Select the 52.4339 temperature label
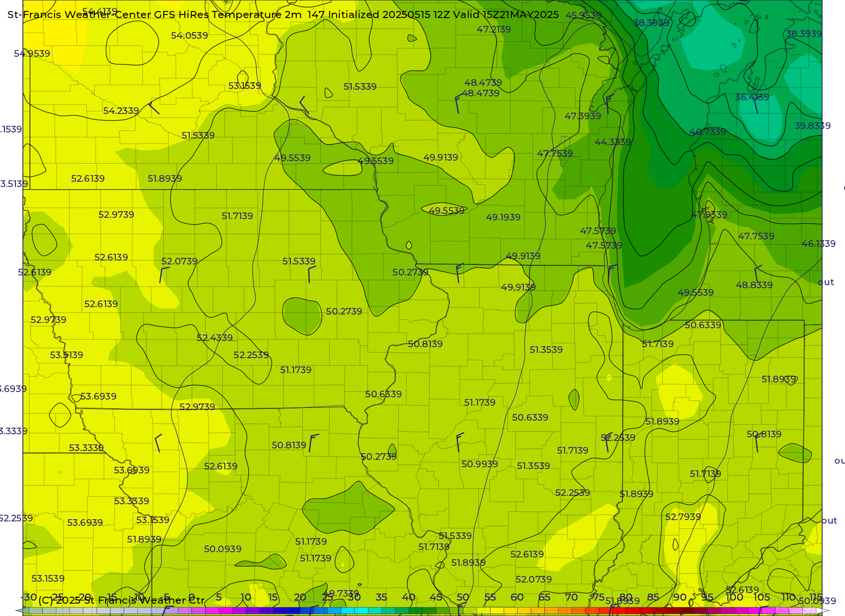The image size is (845, 616). (x=214, y=338)
